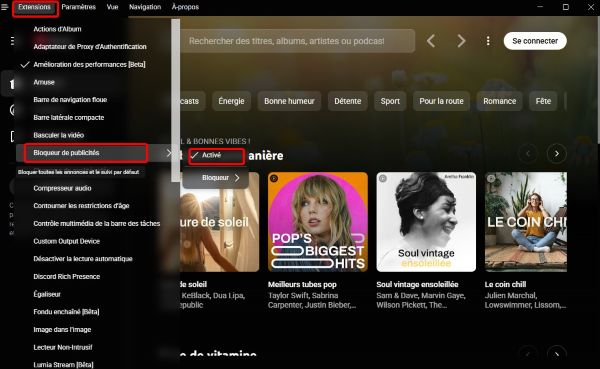Expand the Bloqueur de publicités submenu
Screen dimensions: 600x369
(95, 153)
